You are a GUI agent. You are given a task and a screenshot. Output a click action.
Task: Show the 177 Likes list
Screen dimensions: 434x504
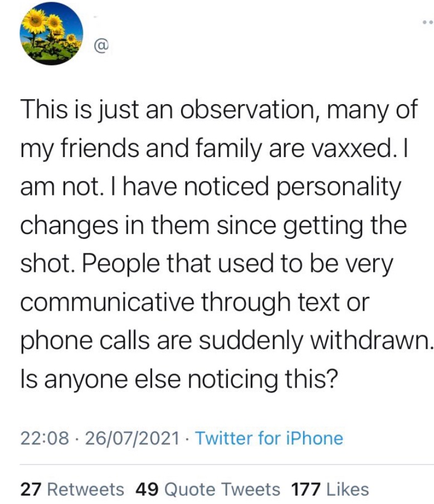tap(330, 489)
